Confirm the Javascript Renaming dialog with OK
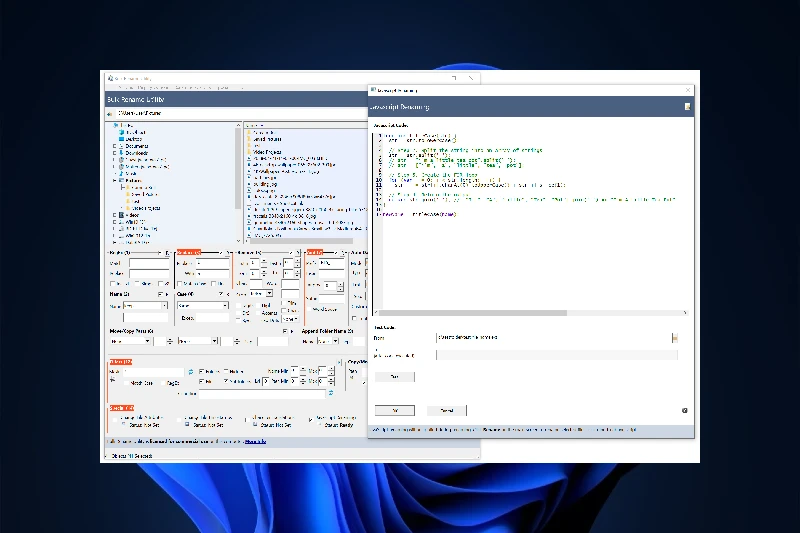This screenshot has height=533, width=800. 395,410
